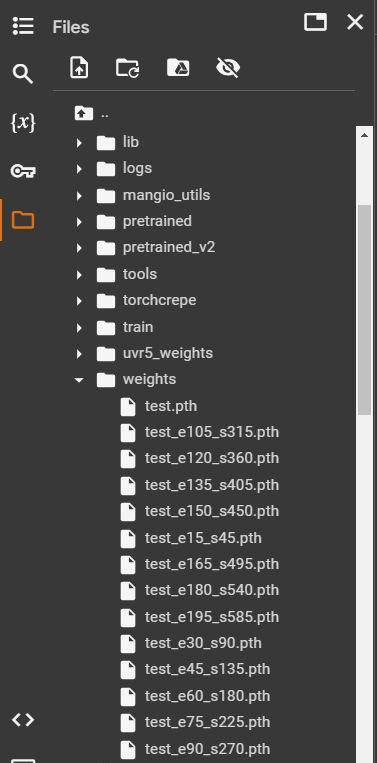Viewport: 377px width, 763px height.
Task: Open the code snippets icon
Action: (23, 720)
